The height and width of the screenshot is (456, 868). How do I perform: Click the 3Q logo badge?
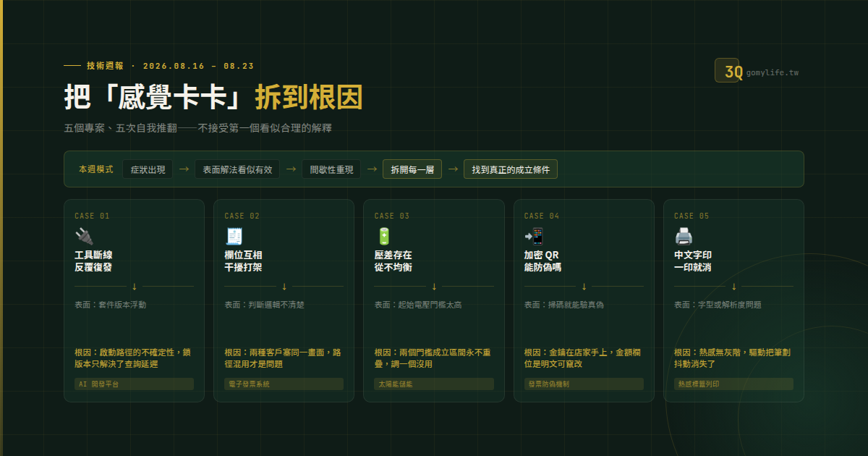(727, 70)
